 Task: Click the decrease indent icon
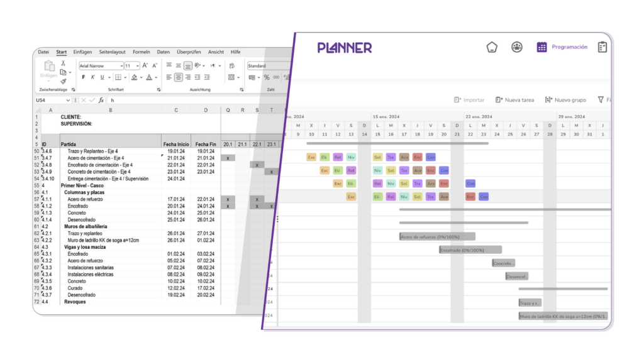pos(197,77)
